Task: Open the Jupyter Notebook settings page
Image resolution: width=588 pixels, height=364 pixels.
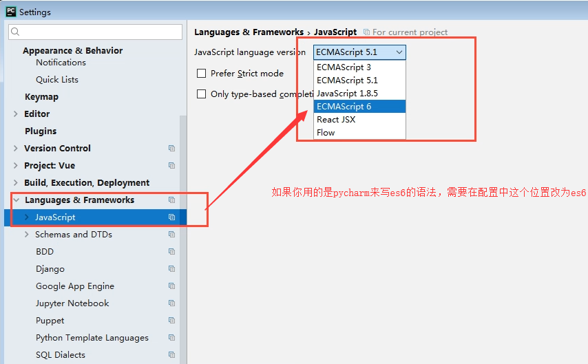Action: point(72,303)
